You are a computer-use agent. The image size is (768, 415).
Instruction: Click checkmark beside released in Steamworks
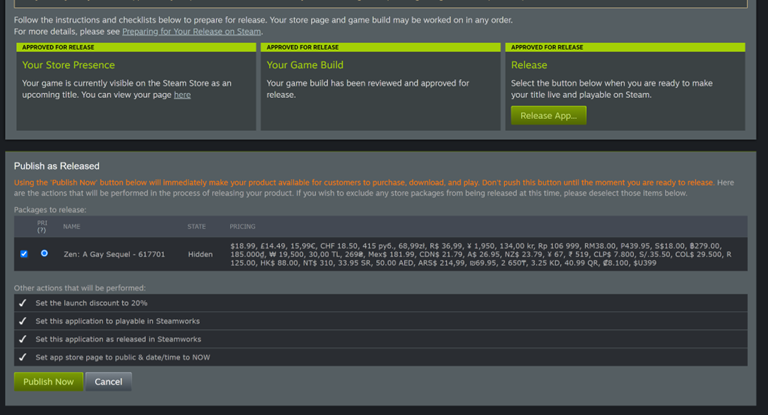click(x=23, y=339)
